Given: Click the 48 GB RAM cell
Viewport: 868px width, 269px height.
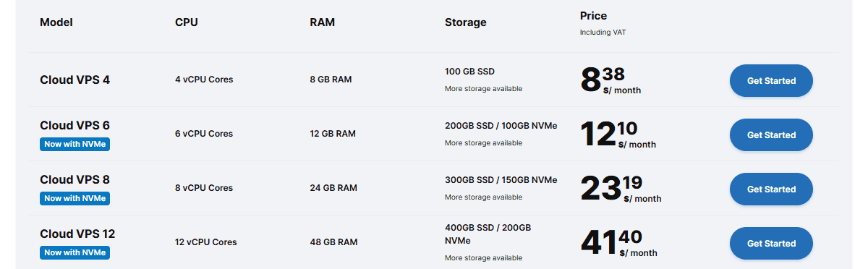Looking at the screenshot, I should (333, 242).
